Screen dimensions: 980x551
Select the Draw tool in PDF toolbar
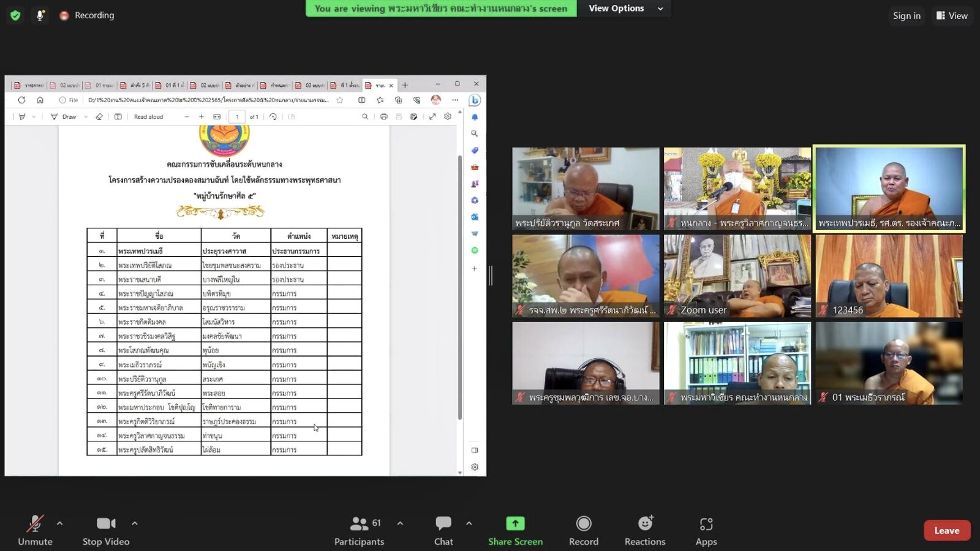pos(64,116)
